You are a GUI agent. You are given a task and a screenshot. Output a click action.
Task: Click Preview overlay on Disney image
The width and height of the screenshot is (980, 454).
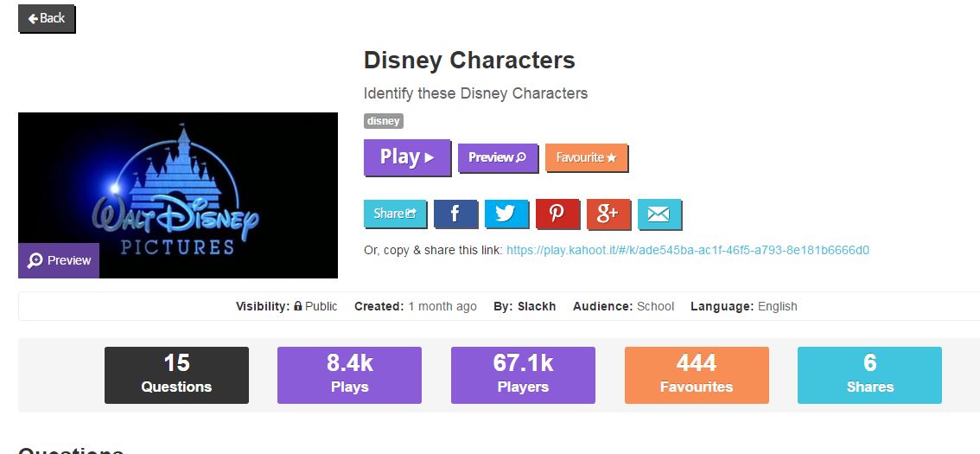[59, 260]
